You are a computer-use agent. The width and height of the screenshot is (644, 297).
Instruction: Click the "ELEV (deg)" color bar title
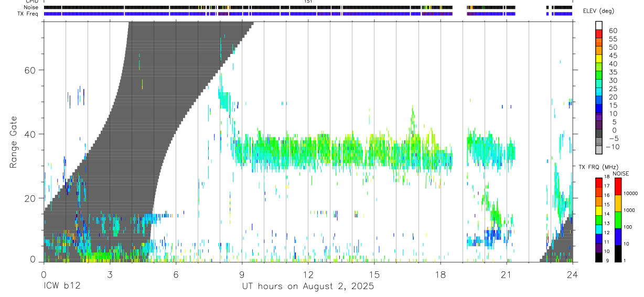(x=599, y=10)
